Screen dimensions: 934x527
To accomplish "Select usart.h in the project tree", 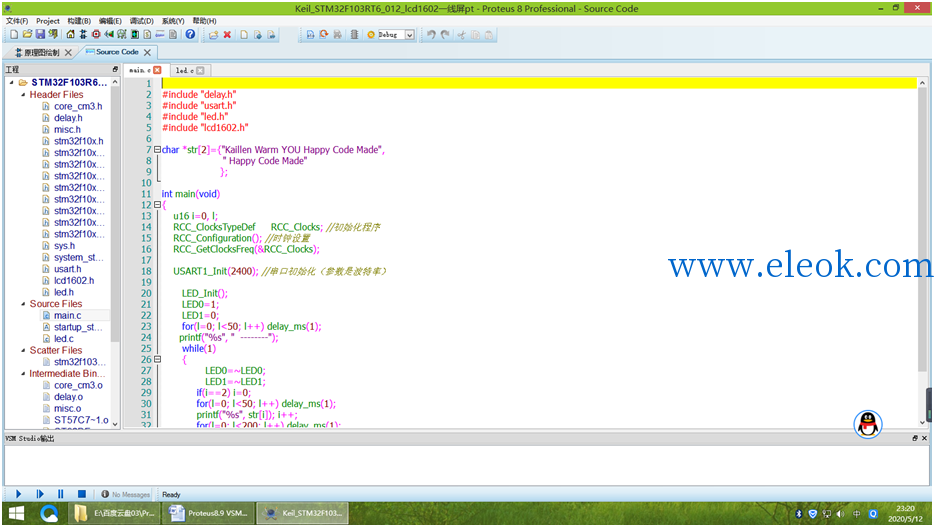I will coord(67,269).
